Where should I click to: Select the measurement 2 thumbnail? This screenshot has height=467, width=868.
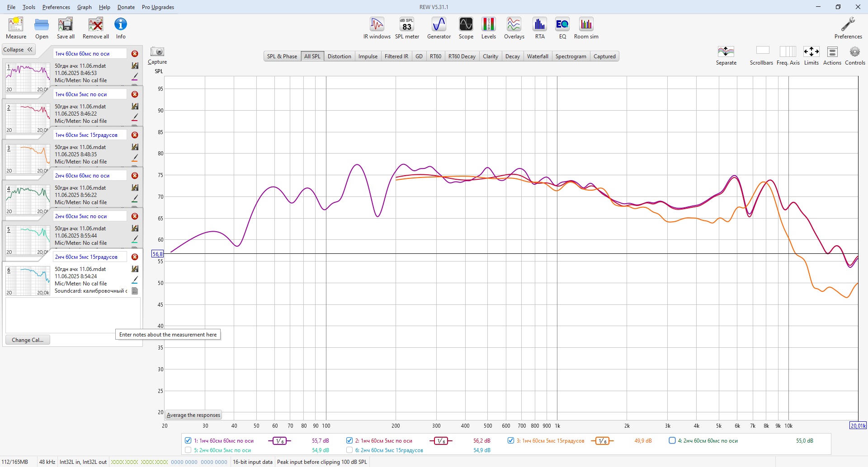28,118
